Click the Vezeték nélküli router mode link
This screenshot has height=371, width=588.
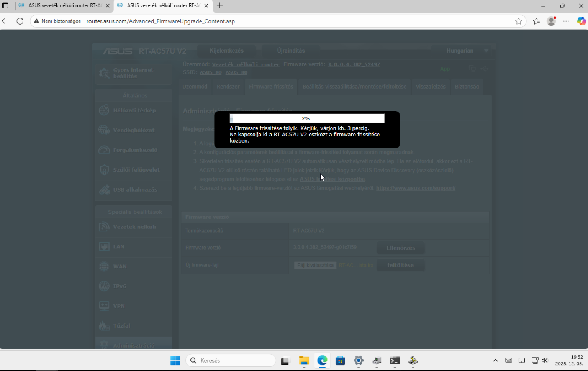246,64
